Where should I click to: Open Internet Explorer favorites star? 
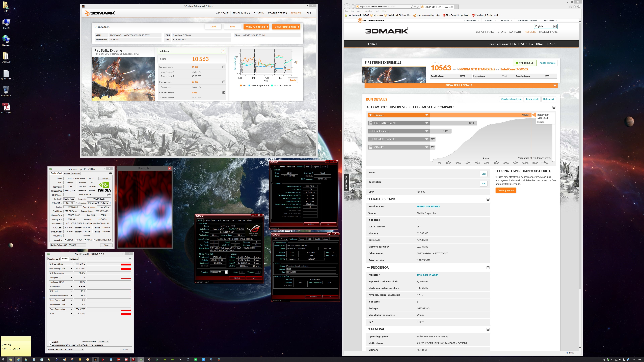pos(575,7)
